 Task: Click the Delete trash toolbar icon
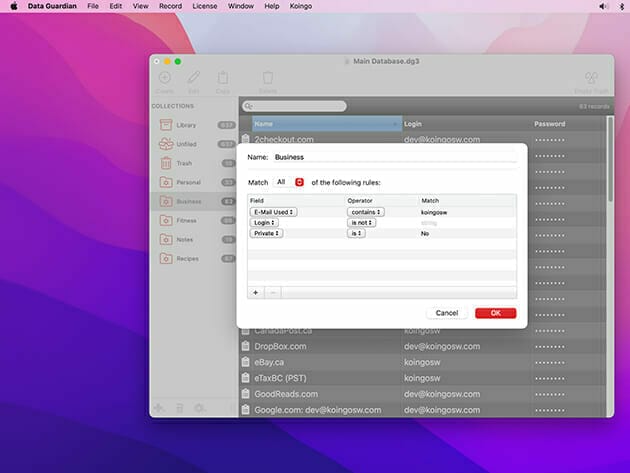(267, 79)
